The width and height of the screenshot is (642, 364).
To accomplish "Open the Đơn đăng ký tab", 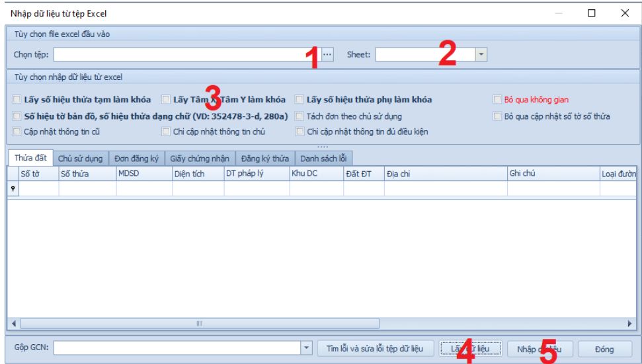I will [x=136, y=159].
